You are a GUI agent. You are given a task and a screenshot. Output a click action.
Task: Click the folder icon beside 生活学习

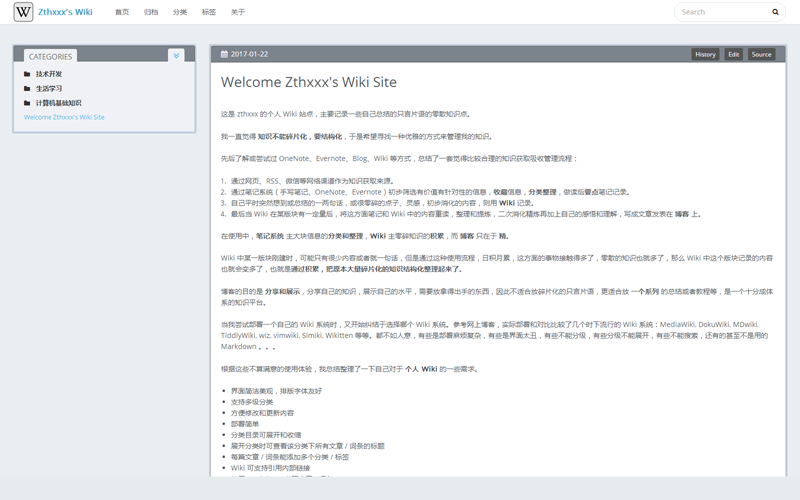(28, 88)
